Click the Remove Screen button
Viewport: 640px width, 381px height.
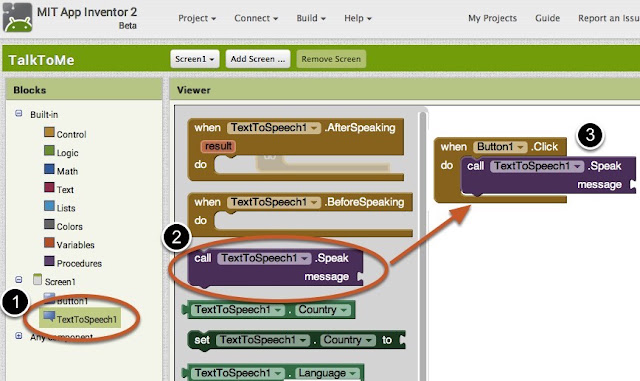(331, 59)
